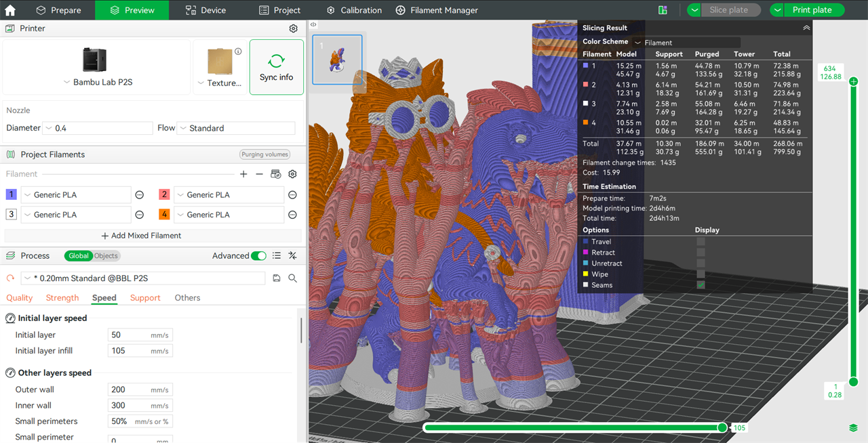Add a filament with the plus icon
Image resolution: width=868 pixels, height=443 pixels.
pyautogui.click(x=243, y=174)
